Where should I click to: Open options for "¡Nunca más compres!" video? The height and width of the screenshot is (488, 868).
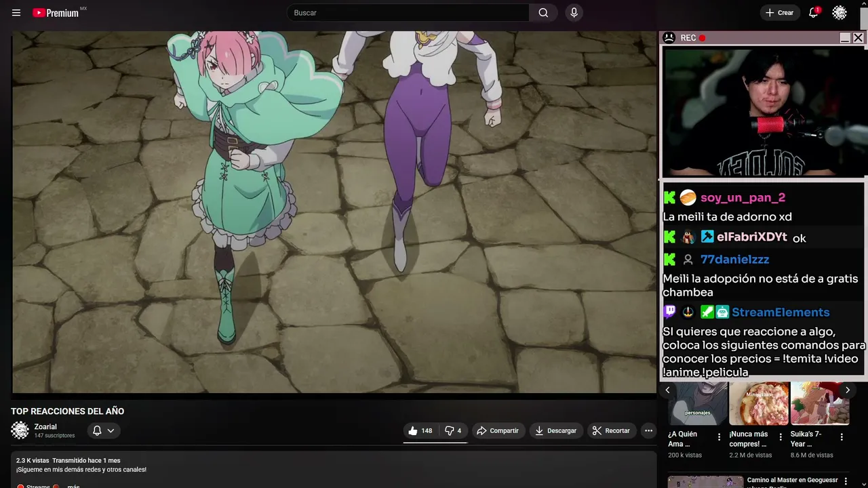[x=781, y=437]
